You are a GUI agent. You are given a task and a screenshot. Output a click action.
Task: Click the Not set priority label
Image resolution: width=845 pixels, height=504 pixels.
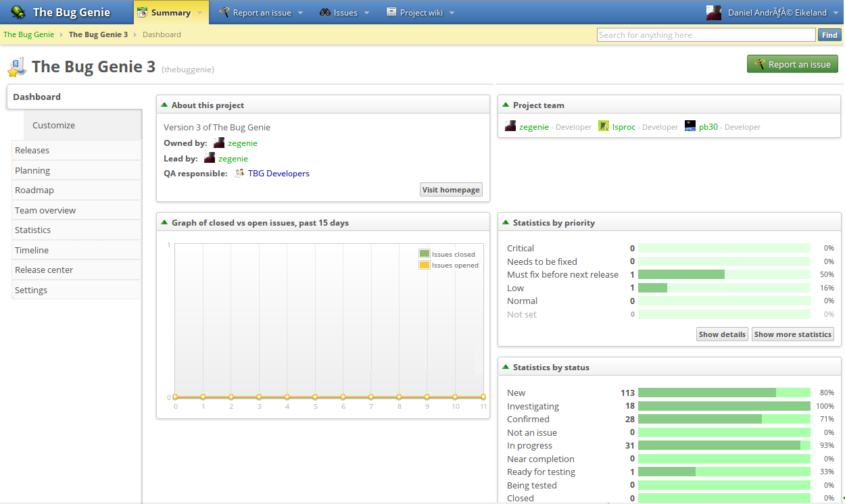(522, 314)
